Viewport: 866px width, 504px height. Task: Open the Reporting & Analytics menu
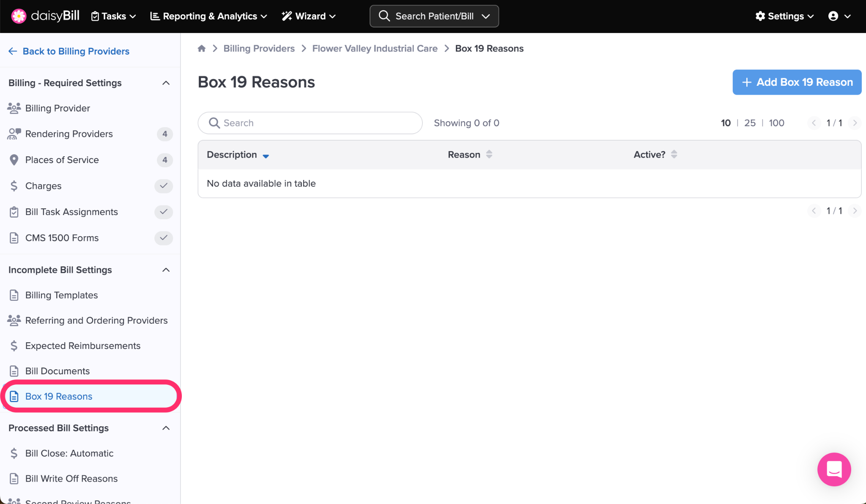[x=209, y=16]
